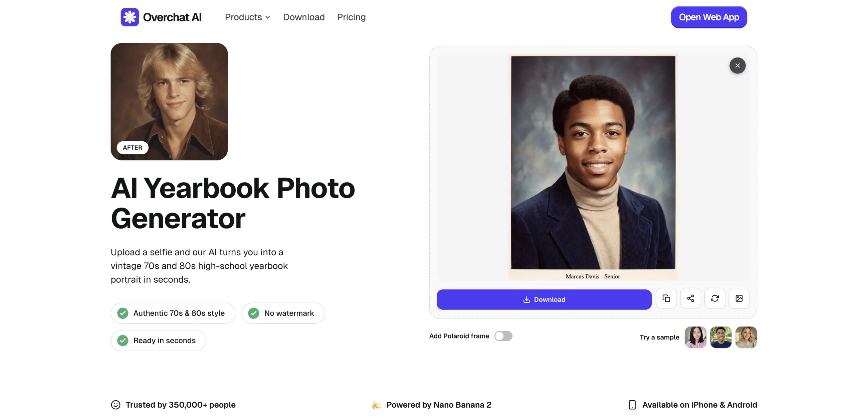The image size is (868, 420).
Task: Copy the generated image to clipboard
Action: 666,298
